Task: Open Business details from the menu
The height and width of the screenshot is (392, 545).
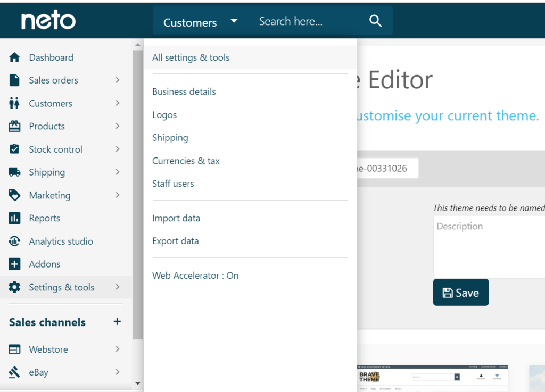Action: (184, 91)
